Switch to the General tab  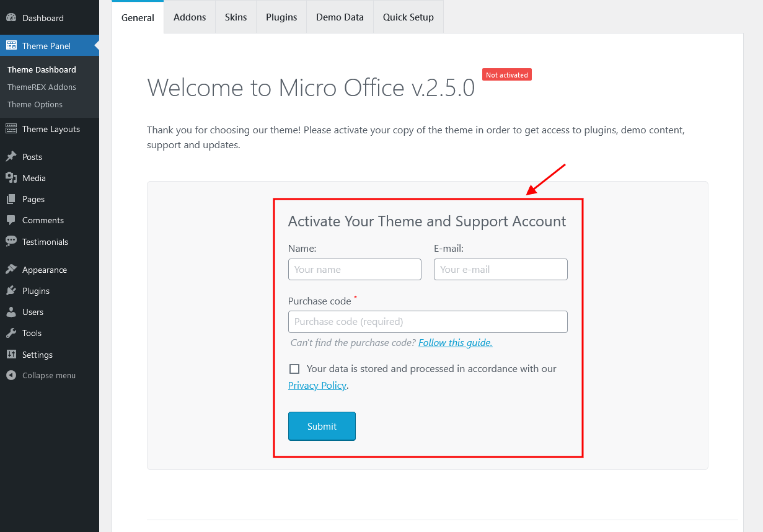[x=138, y=17]
